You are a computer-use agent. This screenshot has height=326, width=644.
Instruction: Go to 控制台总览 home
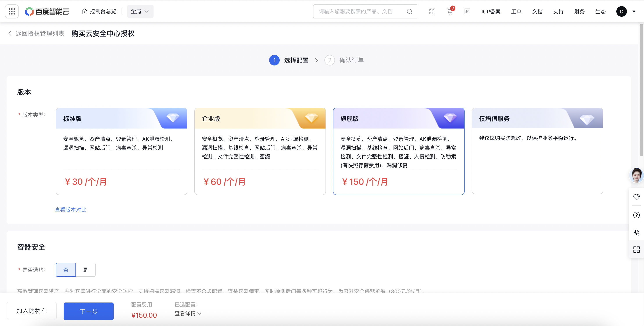coord(99,11)
